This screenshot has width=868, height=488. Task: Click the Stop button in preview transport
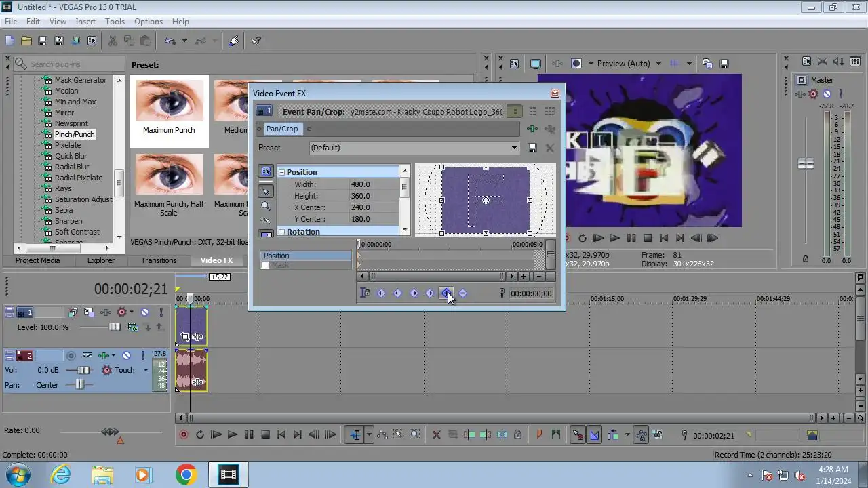tap(648, 238)
